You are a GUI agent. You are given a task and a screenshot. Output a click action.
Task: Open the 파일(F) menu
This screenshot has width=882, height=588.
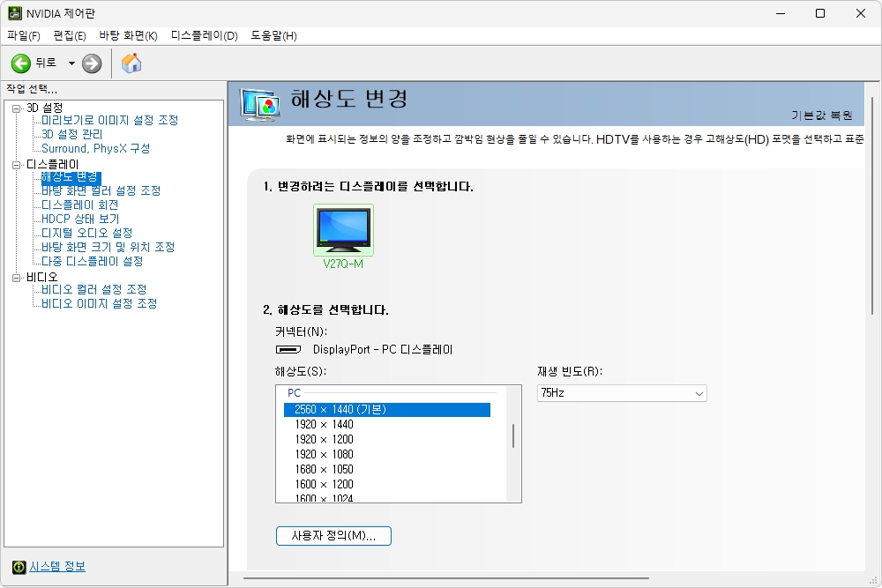tap(24, 36)
